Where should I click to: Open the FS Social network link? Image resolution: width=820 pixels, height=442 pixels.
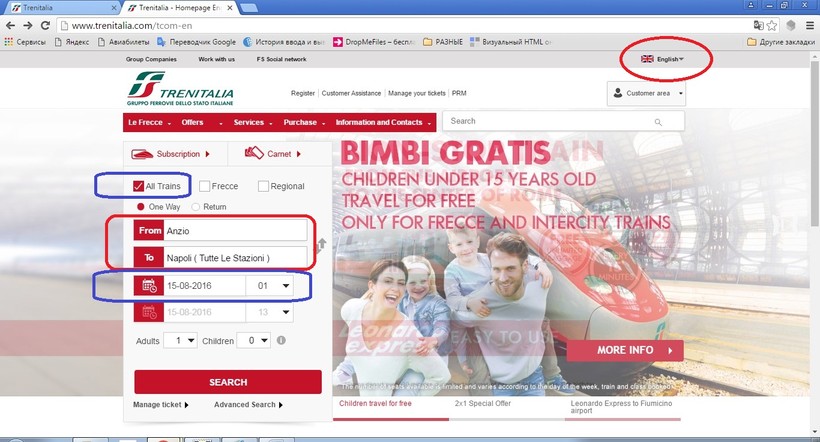(281, 59)
